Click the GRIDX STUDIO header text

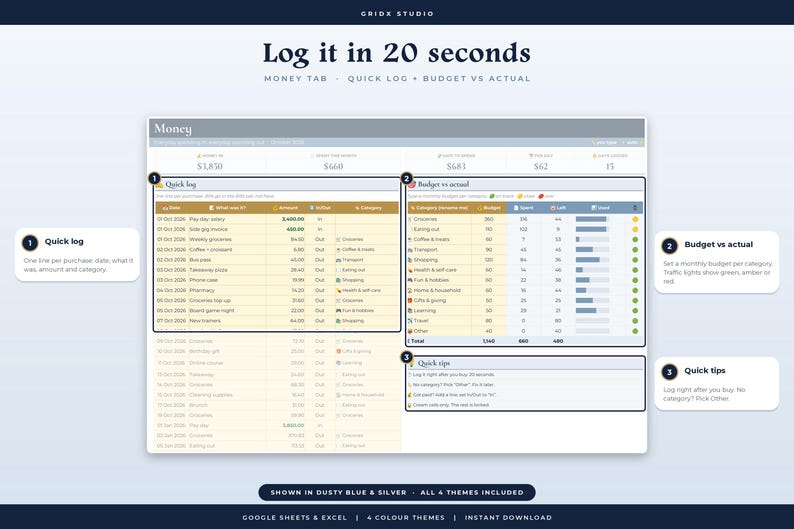point(397,14)
